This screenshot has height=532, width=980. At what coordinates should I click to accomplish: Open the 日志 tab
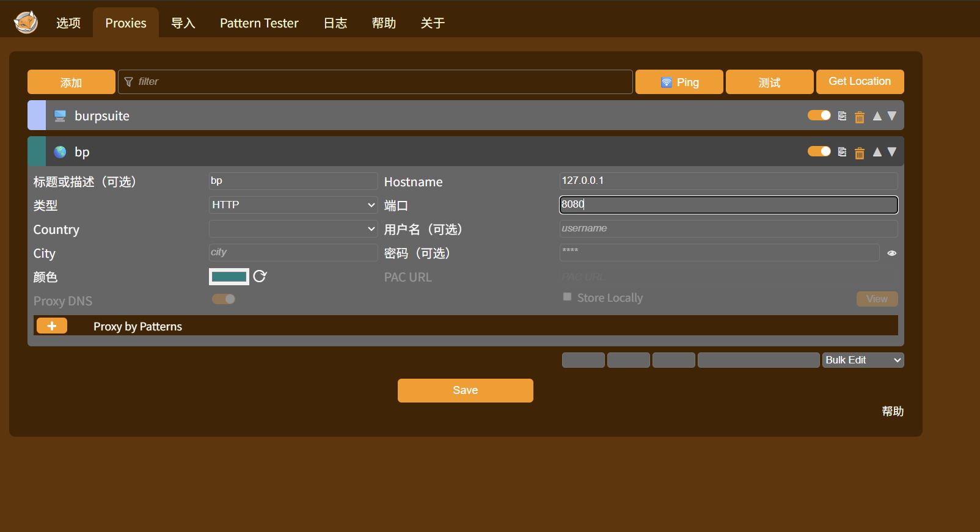(335, 23)
